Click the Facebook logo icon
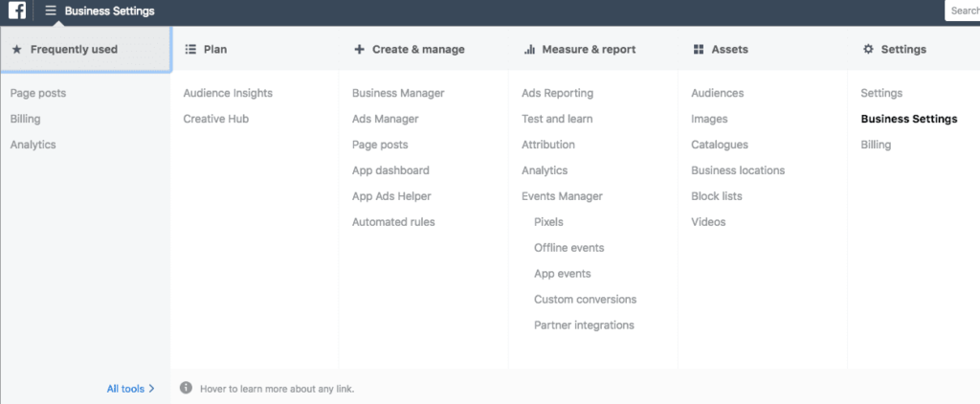980x404 pixels. 17,11
